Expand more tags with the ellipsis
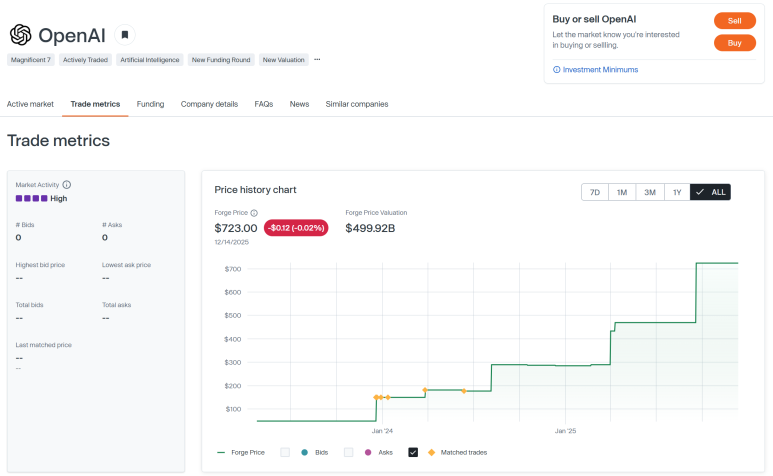Viewport: 773px width, 476px height. coord(317,59)
